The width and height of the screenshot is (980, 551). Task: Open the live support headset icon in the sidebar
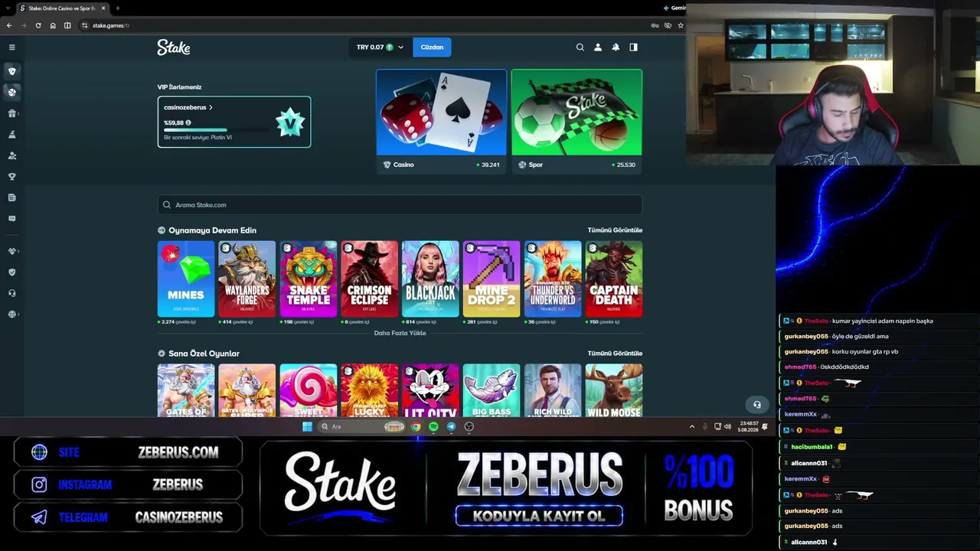[11, 293]
